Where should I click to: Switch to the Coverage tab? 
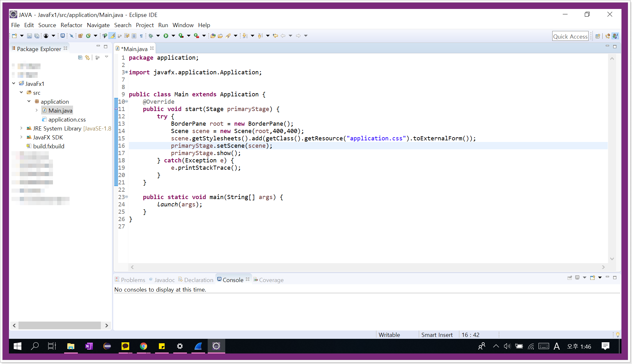[268, 280]
